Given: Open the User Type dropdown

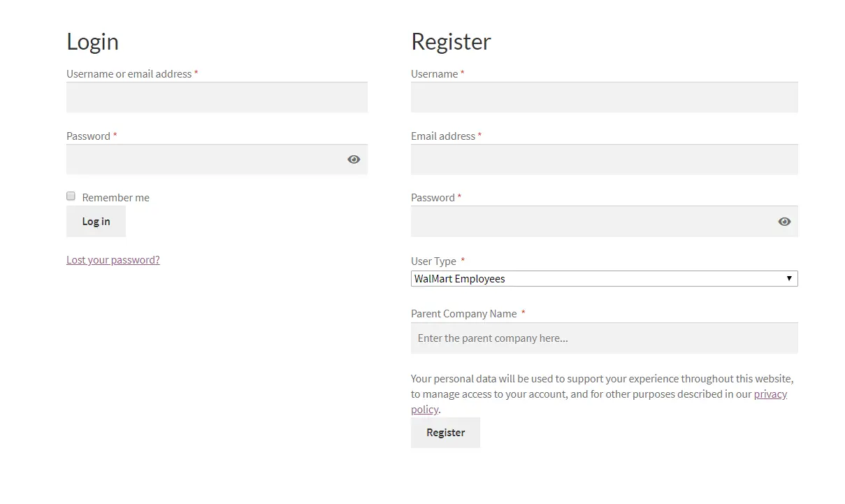Looking at the screenshot, I should click(x=604, y=278).
